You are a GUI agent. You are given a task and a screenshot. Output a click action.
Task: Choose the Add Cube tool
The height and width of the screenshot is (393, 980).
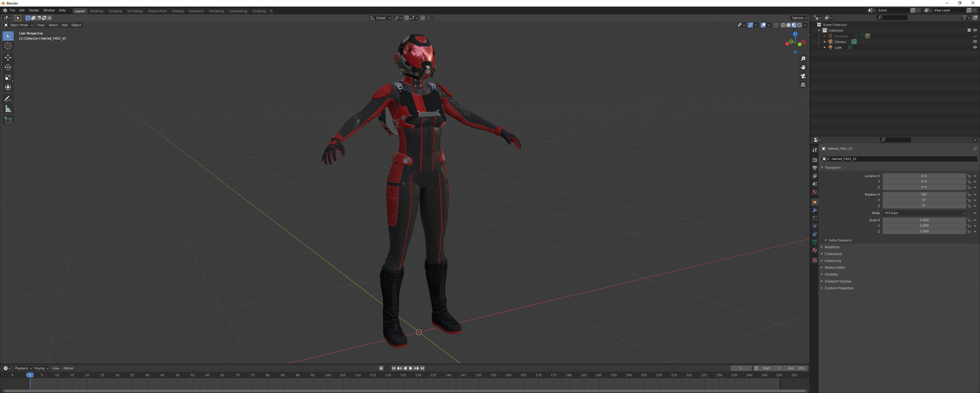coord(8,120)
